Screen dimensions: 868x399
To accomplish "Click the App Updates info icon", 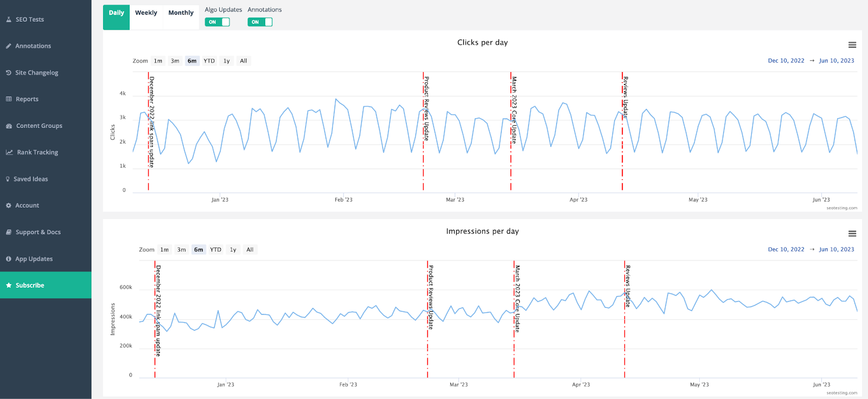I will 9,259.
